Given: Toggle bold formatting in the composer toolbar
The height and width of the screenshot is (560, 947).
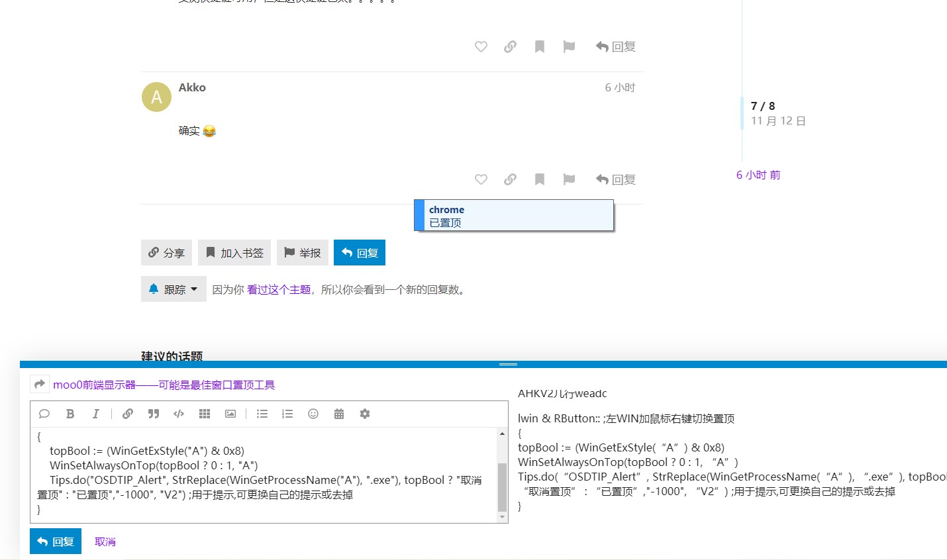Looking at the screenshot, I should point(70,414).
